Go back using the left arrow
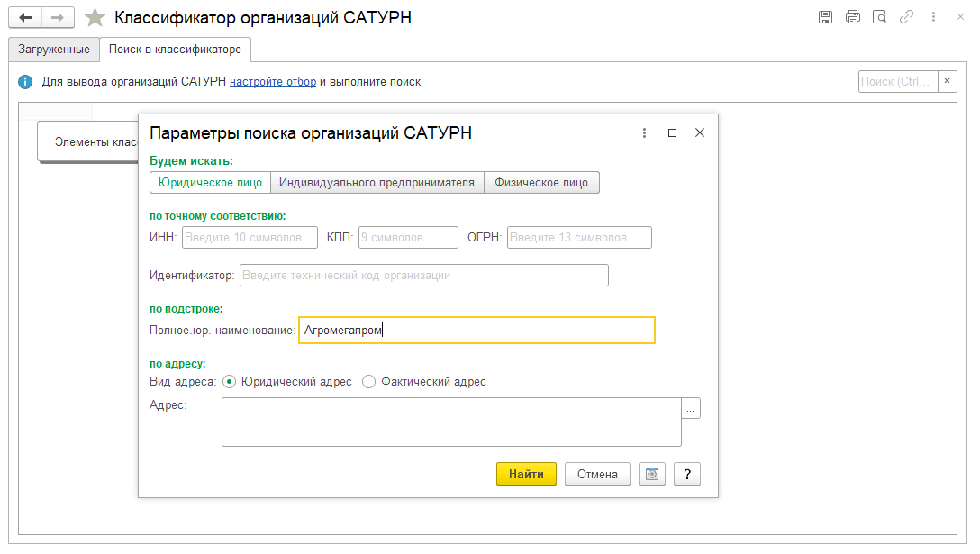The image size is (980, 554). [25, 17]
